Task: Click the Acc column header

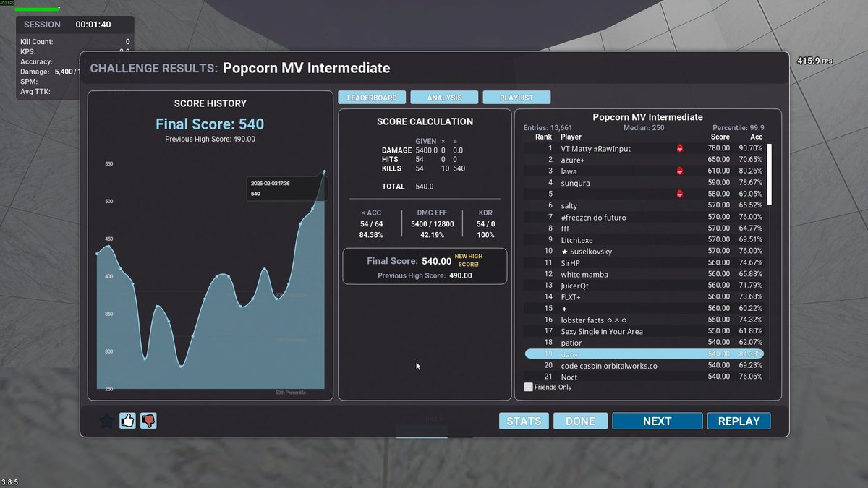Action: tap(756, 137)
